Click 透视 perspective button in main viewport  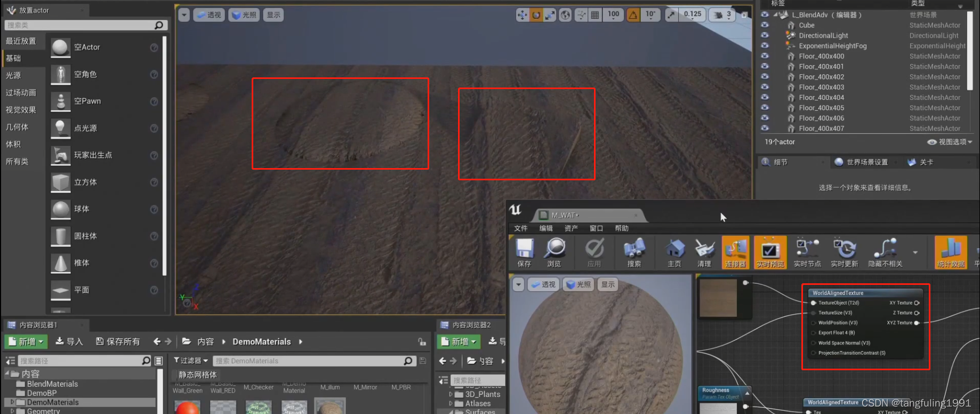pyautogui.click(x=208, y=15)
